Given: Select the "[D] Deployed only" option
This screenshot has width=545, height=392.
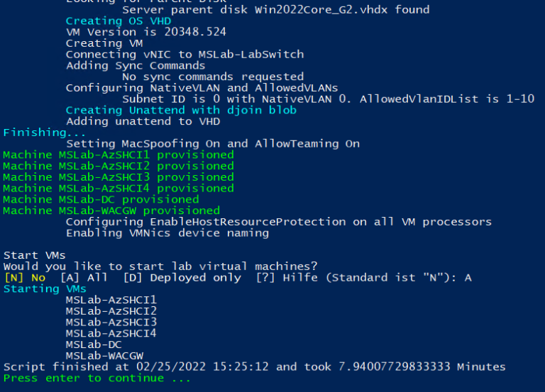Looking at the screenshot, I should (x=182, y=278).
